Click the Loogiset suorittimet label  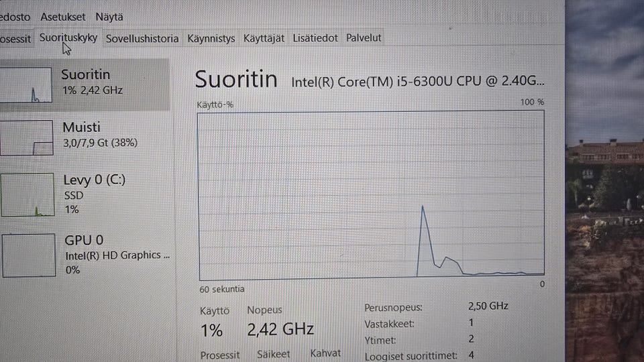tap(411, 356)
